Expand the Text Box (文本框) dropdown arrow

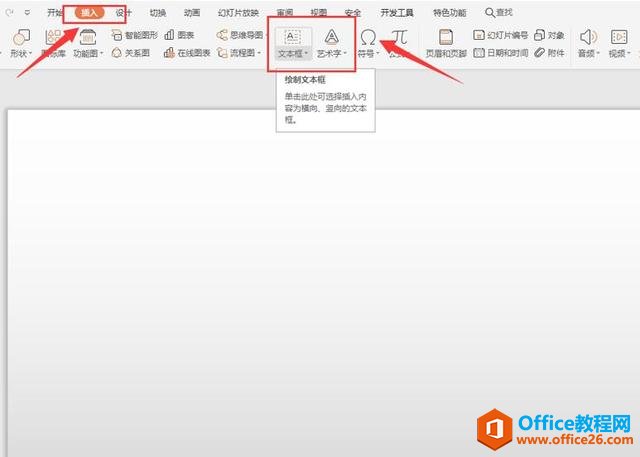point(306,53)
